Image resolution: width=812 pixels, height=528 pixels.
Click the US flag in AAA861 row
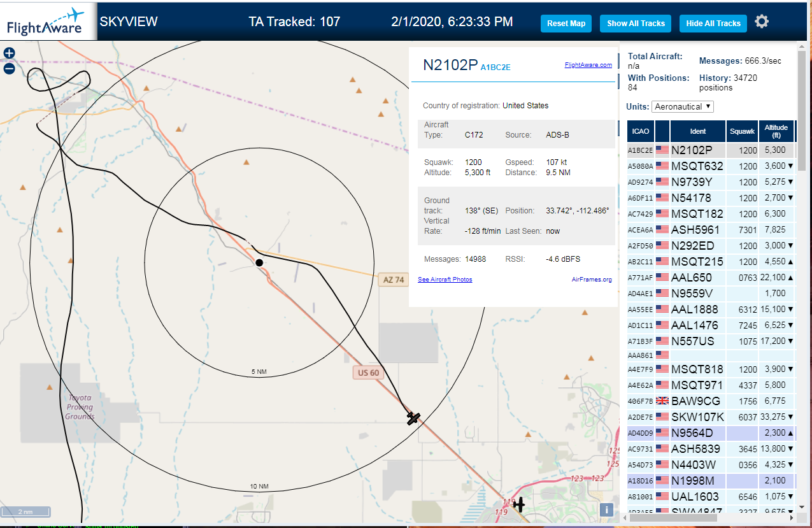click(x=662, y=354)
